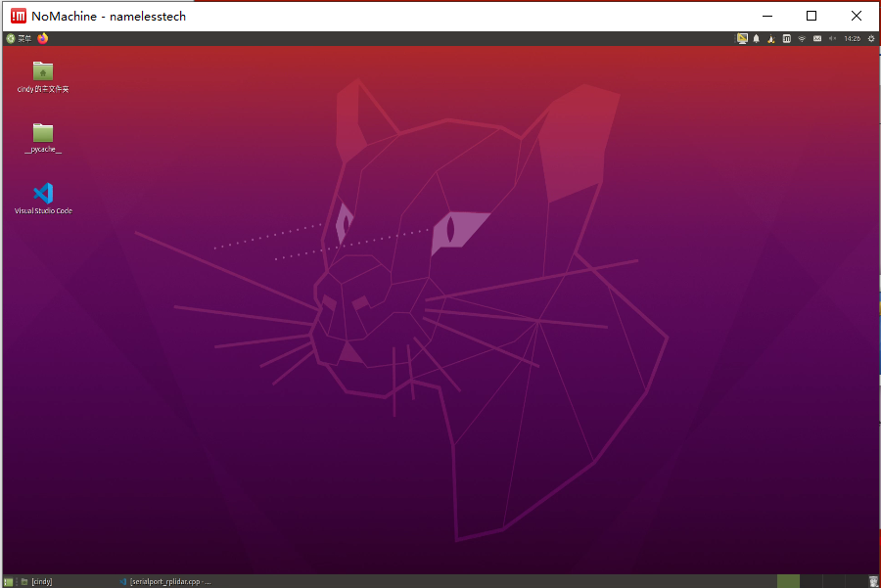Select the __pycache__ folder on the desktop
Screen dimensions: 881x588
[x=43, y=138]
